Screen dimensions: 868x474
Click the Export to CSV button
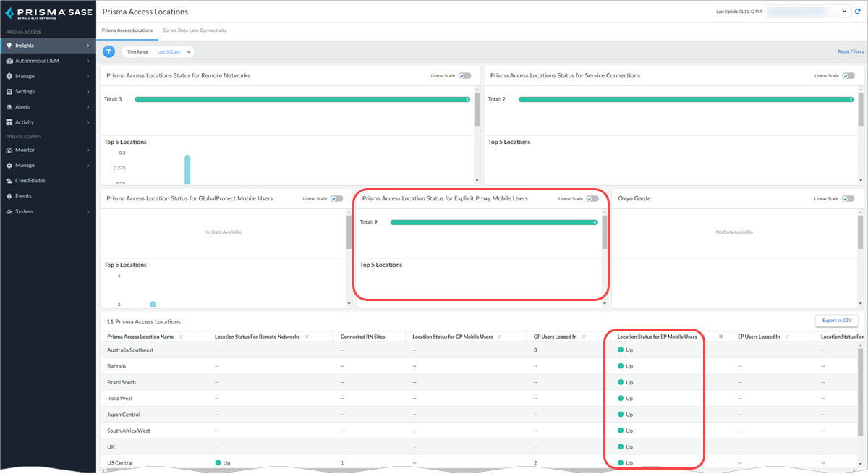click(x=836, y=321)
